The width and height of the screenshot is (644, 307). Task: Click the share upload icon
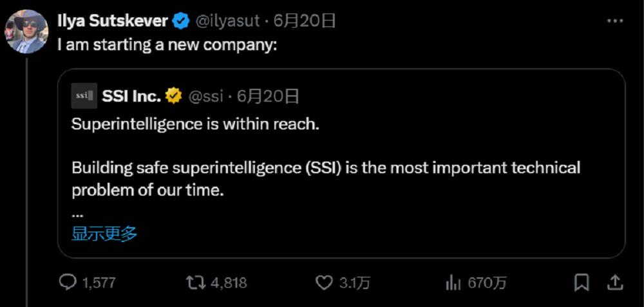(615, 282)
